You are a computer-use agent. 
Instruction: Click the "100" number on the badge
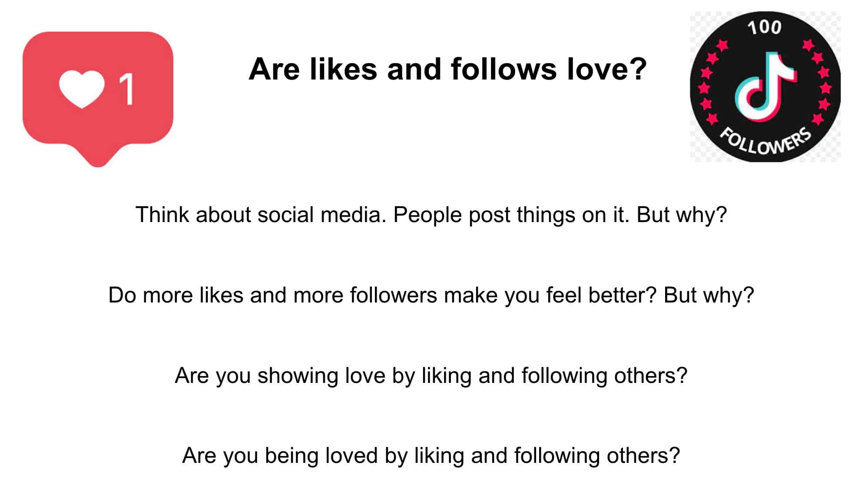point(765,28)
